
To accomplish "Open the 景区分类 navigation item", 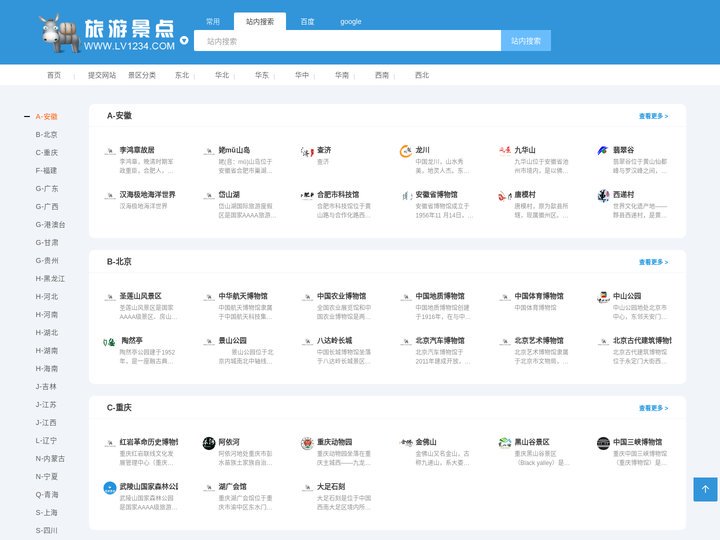I will click(142, 75).
